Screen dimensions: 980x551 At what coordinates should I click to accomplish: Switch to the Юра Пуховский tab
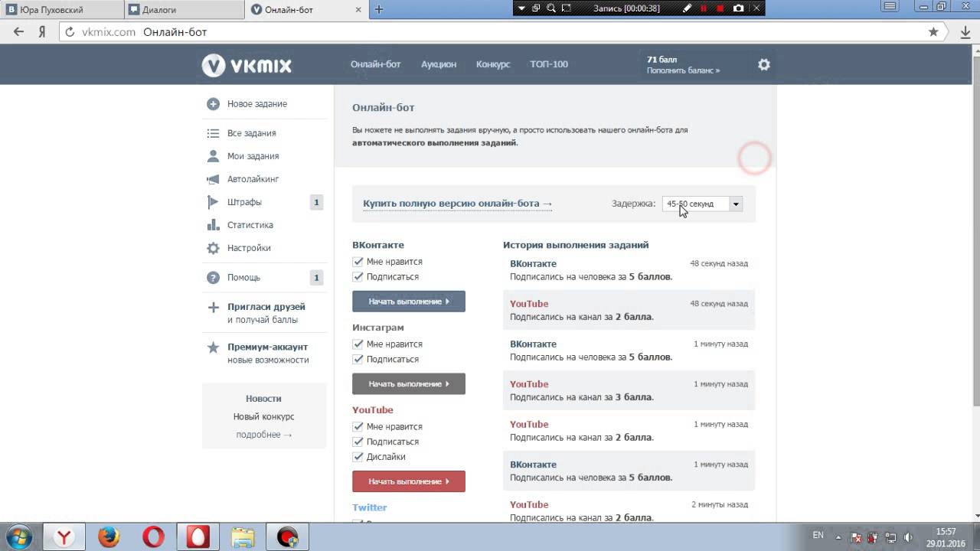(61, 10)
